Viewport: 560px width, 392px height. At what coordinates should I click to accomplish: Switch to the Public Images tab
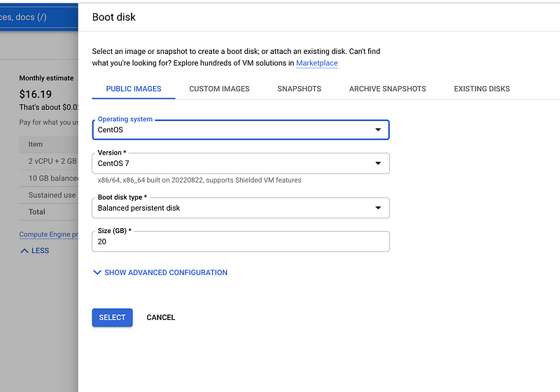[134, 89]
